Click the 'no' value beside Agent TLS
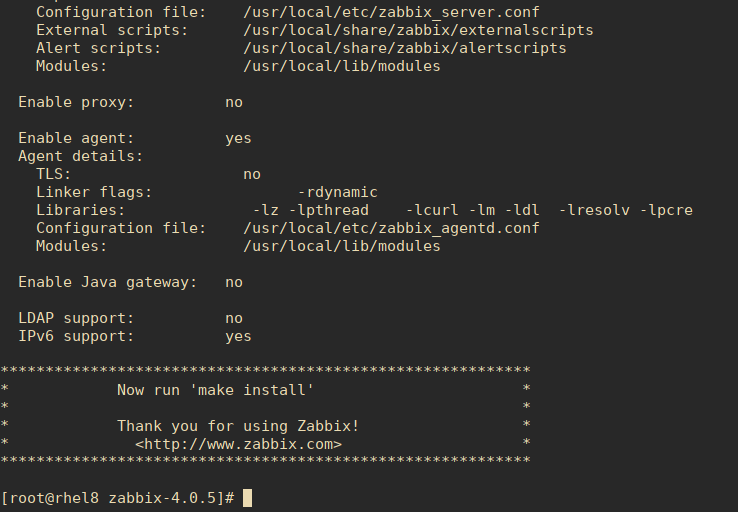This screenshot has height=512, width=738. coord(252,175)
